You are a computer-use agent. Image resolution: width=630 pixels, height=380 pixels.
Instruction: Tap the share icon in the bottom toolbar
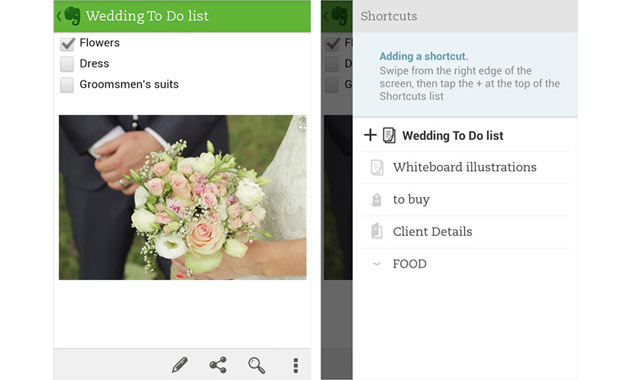coord(218,365)
